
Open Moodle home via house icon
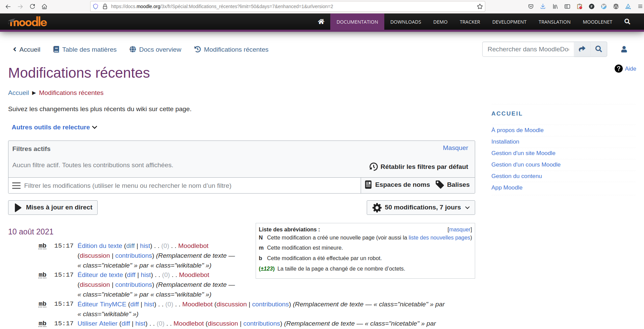click(321, 22)
